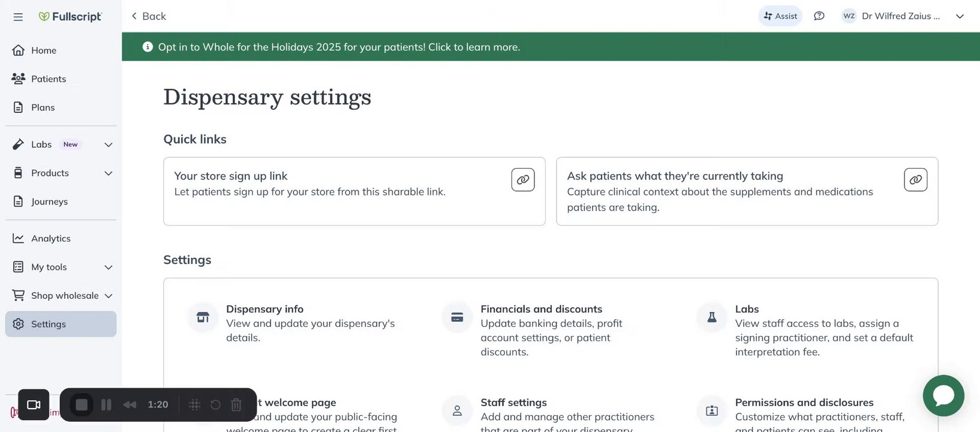Open Financials and discounts settings
This screenshot has height=432, width=980.
pyautogui.click(x=541, y=309)
